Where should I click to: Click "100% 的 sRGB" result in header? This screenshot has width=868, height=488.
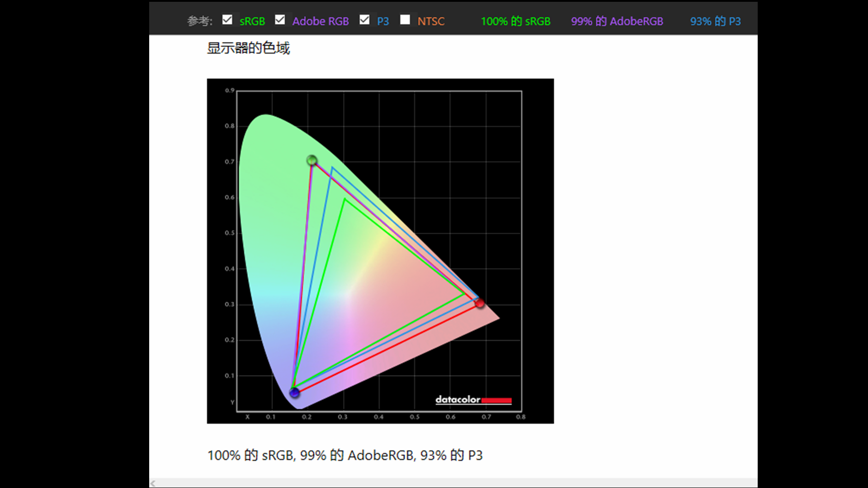pos(515,21)
